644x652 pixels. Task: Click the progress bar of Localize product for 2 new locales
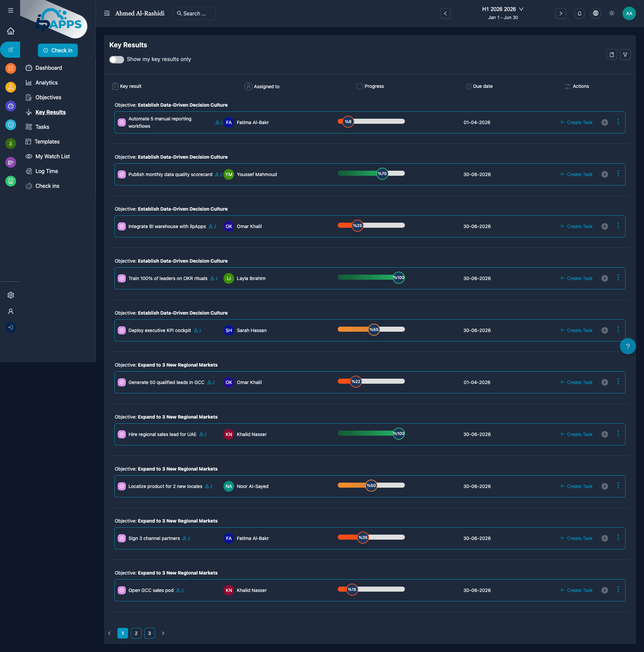[371, 486]
